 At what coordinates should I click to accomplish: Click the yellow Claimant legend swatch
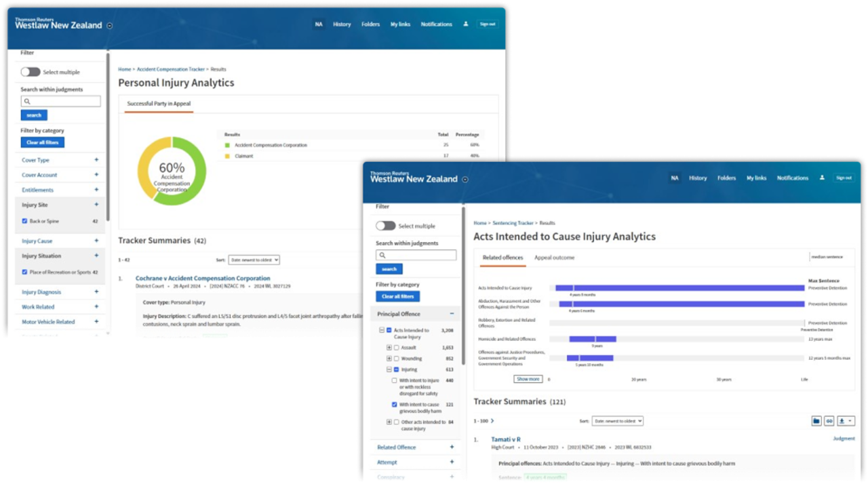click(228, 156)
